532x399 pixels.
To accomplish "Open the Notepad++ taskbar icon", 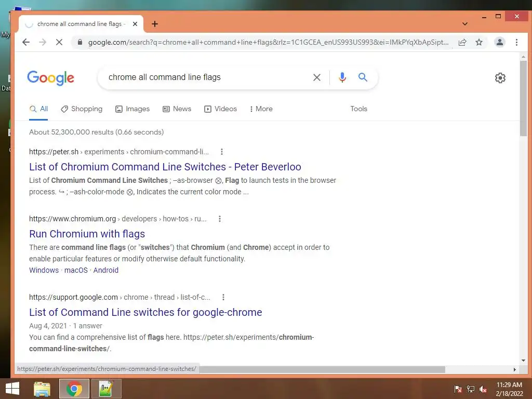I will 106,389.
